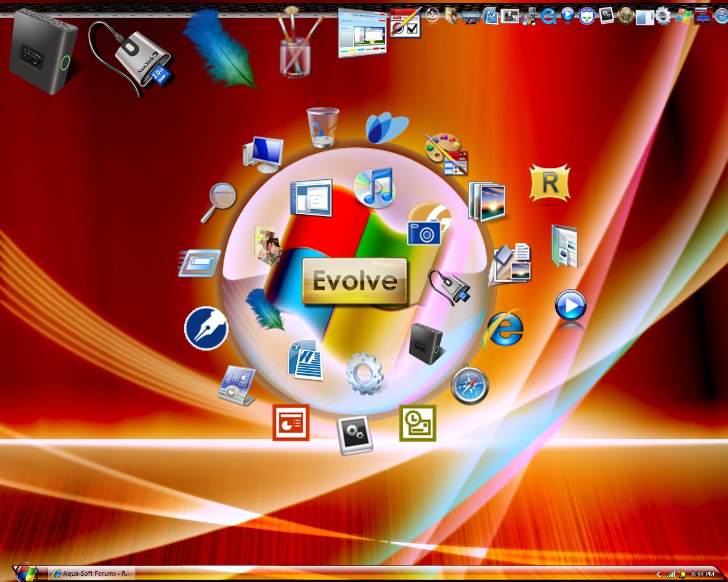Click the printer icon in the top dock
The image size is (728, 582).
click(471, 17)
